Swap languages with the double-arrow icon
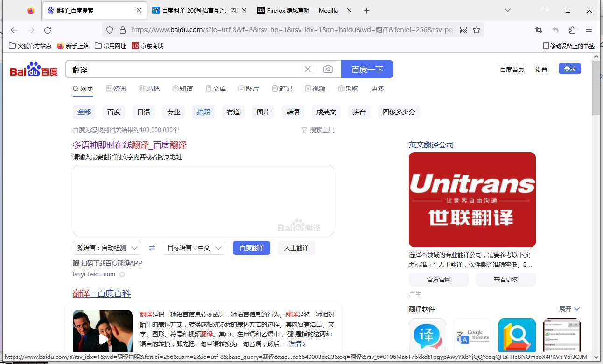603x364 pixels. pos(152,248)
